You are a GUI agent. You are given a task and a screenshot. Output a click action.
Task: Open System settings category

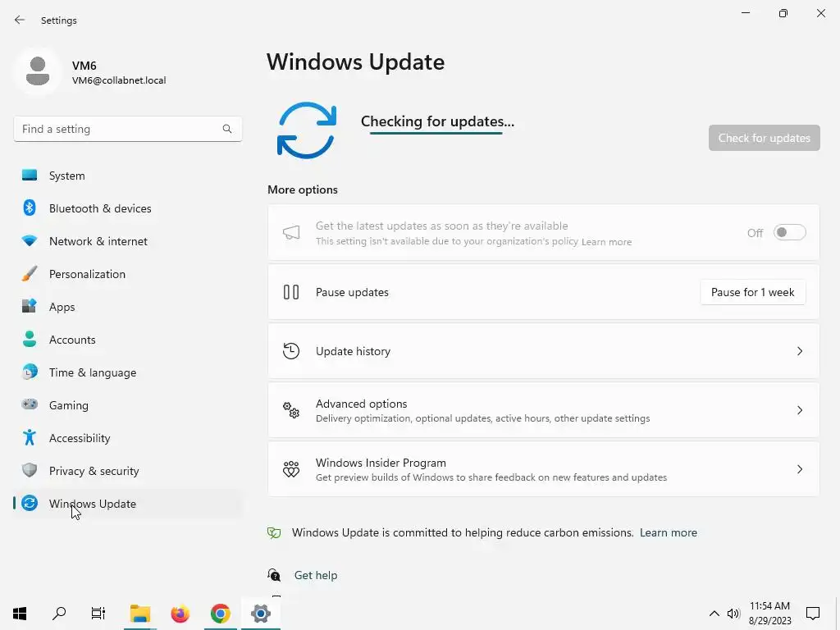127,176
